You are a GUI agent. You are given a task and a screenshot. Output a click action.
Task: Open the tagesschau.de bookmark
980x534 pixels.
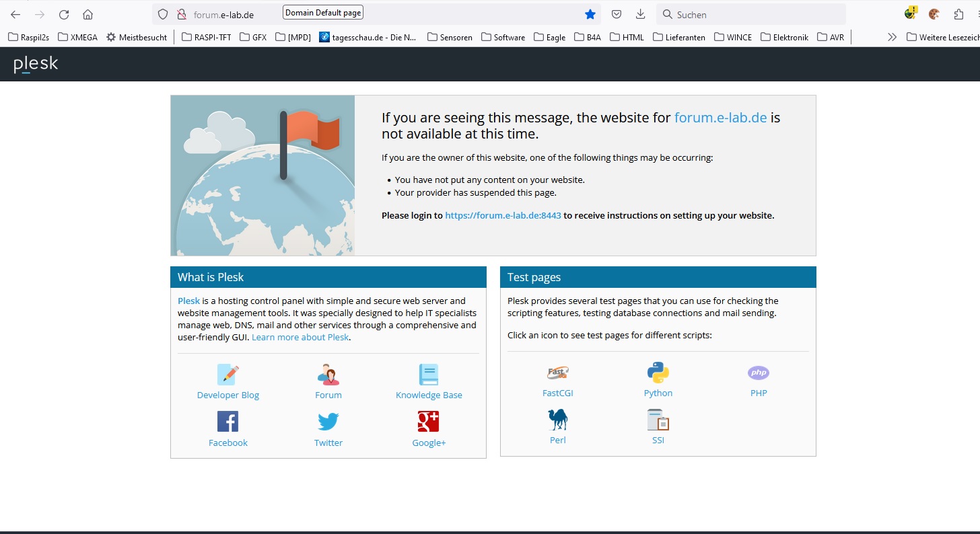click(367, 37)
